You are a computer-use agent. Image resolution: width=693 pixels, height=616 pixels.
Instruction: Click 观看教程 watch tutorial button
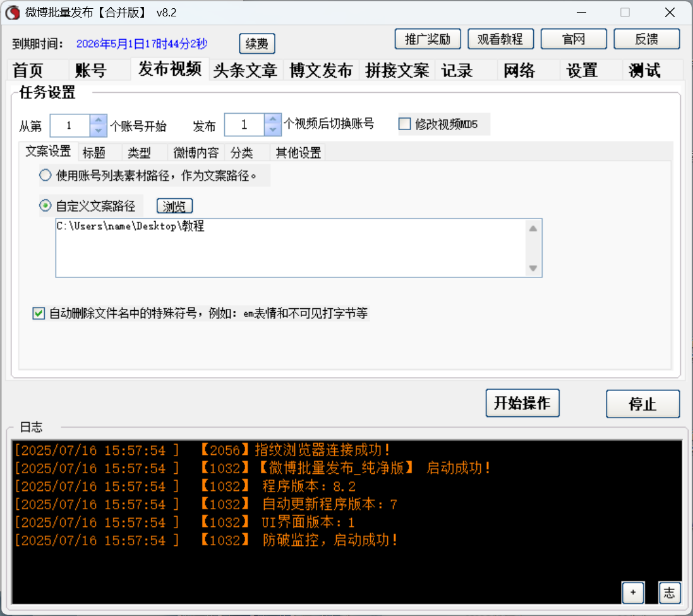500,39
